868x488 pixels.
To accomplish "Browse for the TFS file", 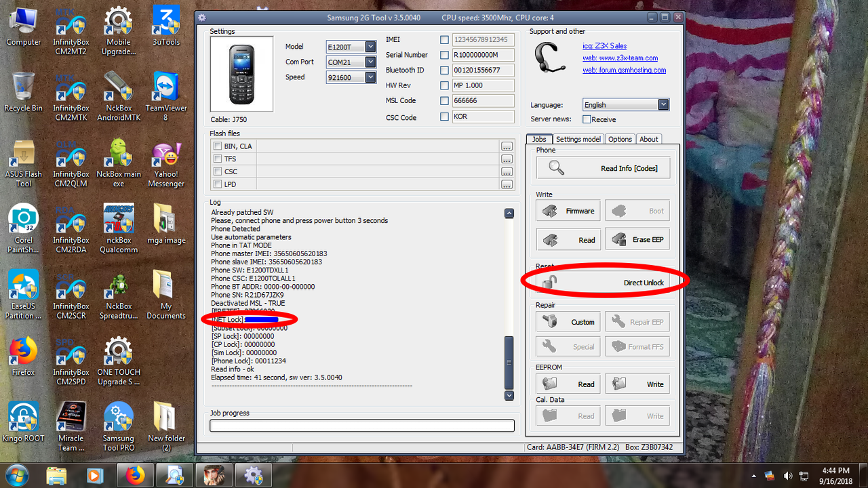I will (x=507, y=159).
